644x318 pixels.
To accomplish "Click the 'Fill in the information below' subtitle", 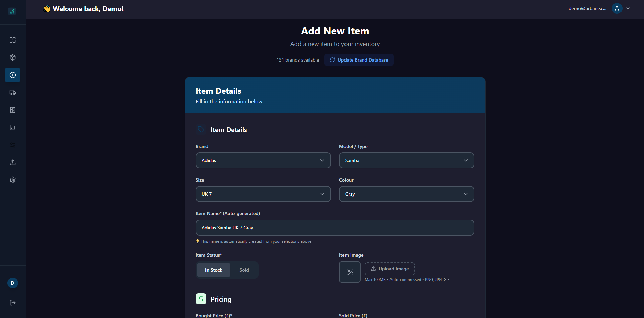I will (229, 101).
